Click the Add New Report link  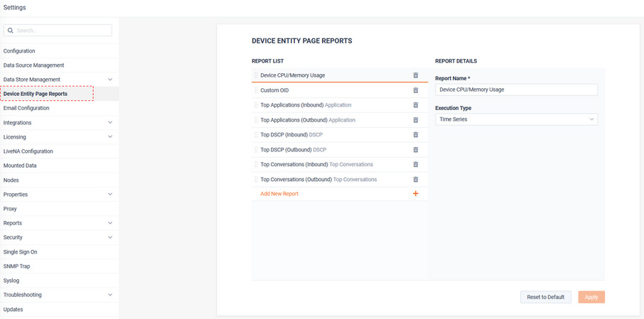[279, 194]
